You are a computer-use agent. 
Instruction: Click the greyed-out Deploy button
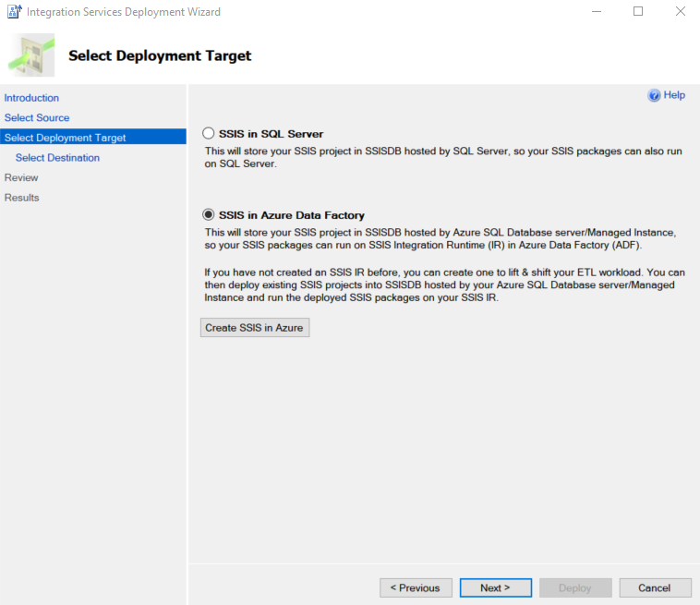(575, 587)
